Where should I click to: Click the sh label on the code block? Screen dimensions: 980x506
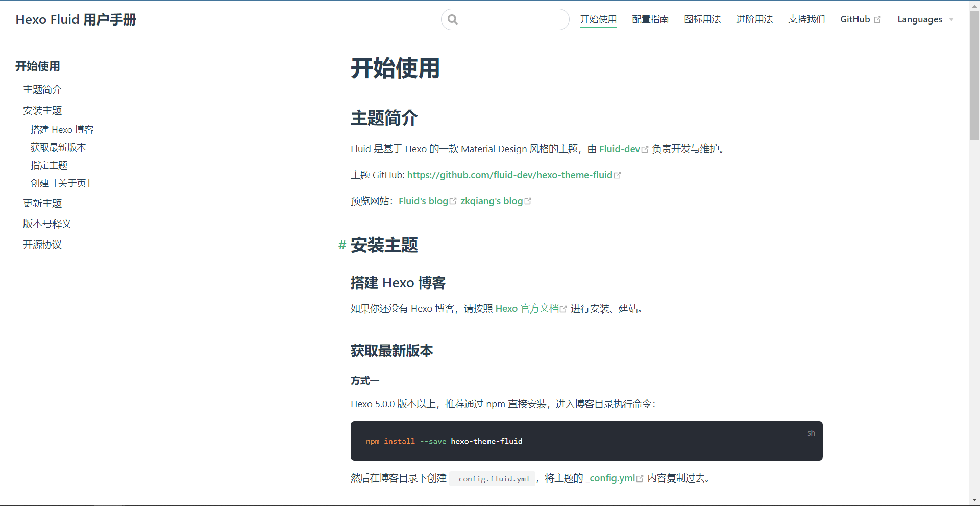pyautogui.click(x=811, y=433)
